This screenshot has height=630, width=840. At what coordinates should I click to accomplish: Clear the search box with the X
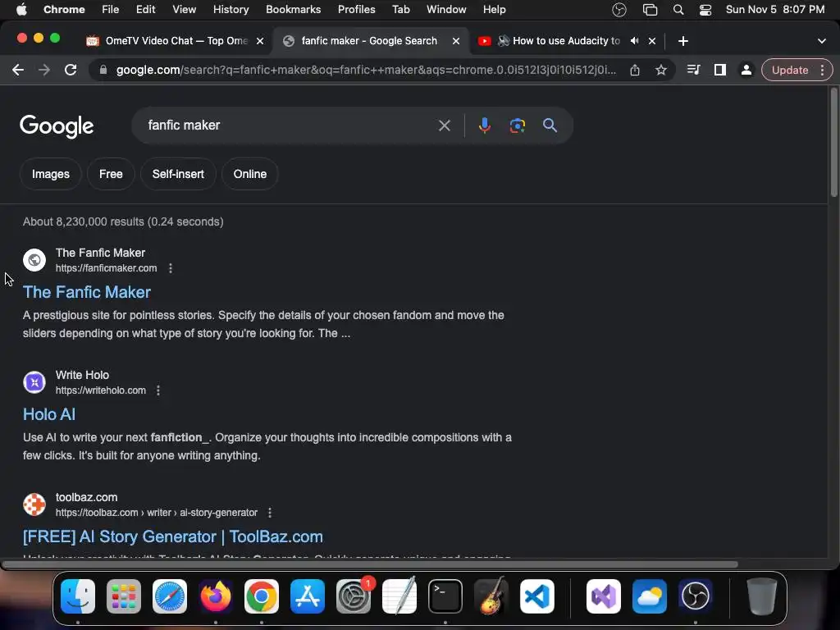444,126
